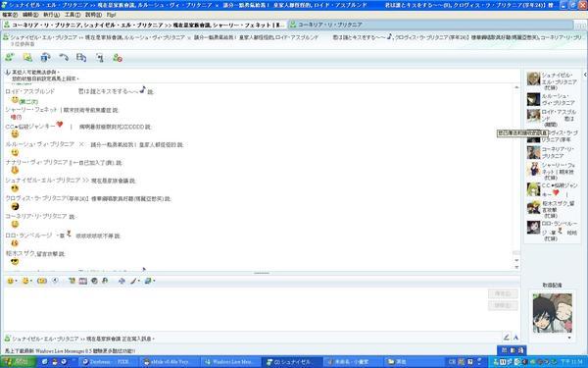Screen dimensions: 588x368
Task: Click the Windows Live Messenger 8.5 download link
Action: 71,351
